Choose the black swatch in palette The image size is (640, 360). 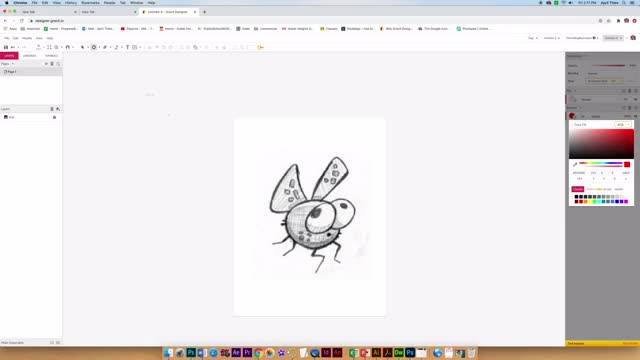click(x=576, y=197)
